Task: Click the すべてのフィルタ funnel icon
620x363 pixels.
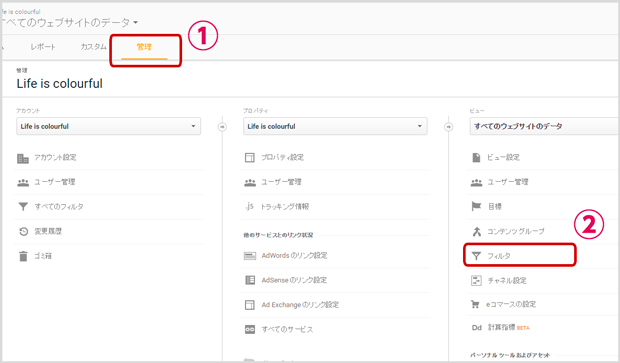Action: point(23,206)
